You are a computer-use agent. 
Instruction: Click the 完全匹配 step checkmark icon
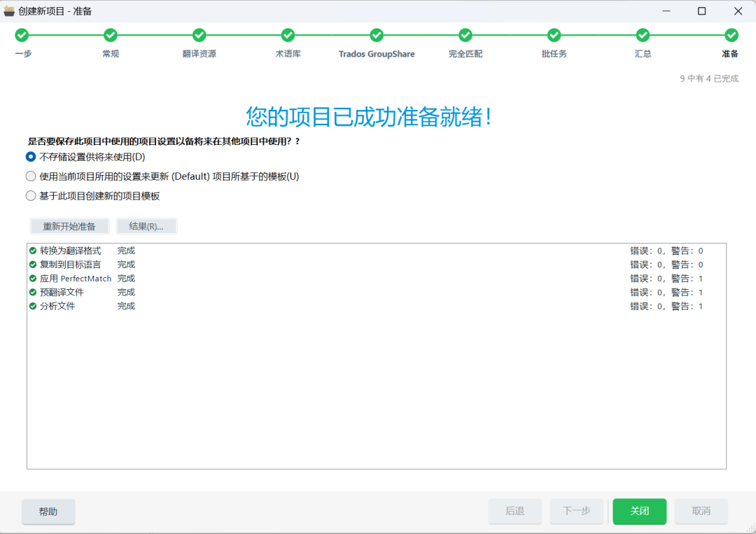pyautogui.click(x=465, y=34)
